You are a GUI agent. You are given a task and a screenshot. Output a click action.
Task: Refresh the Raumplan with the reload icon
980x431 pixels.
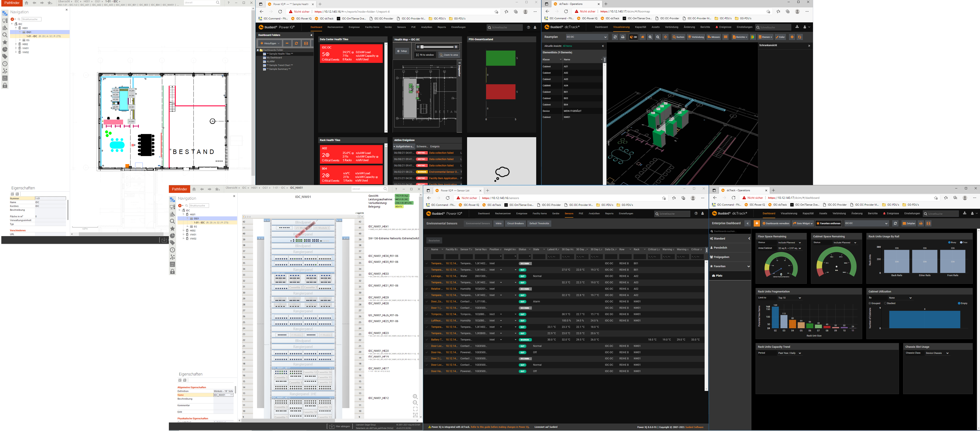[615, 37]
